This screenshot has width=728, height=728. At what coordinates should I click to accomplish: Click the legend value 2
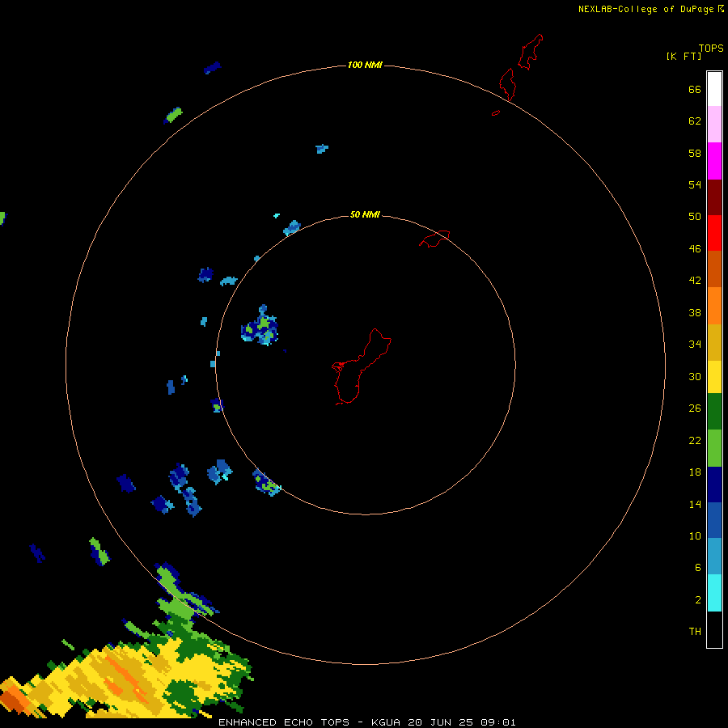(x=697, y=600)
